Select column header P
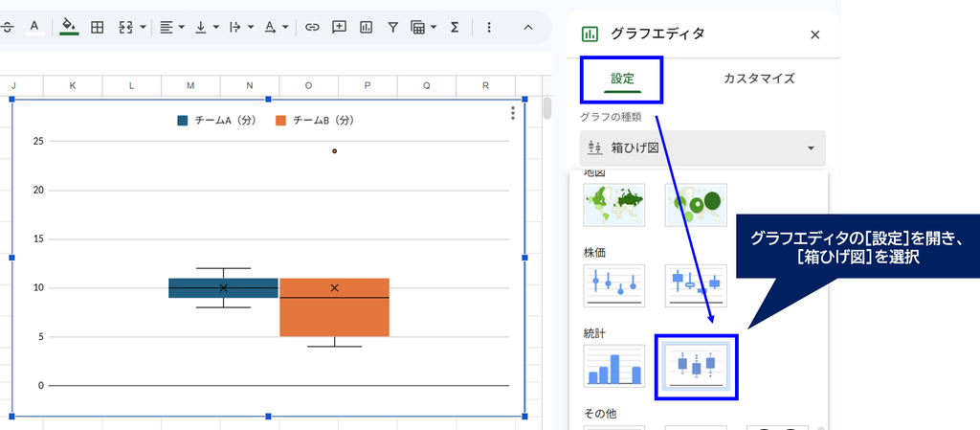This screenshot has height=430, width=980. pos(367,86)
